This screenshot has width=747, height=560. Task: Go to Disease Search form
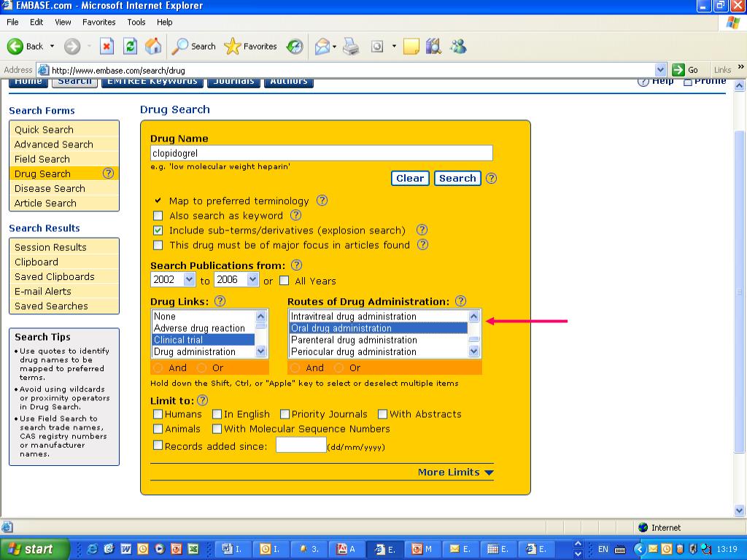click(64, 188)
